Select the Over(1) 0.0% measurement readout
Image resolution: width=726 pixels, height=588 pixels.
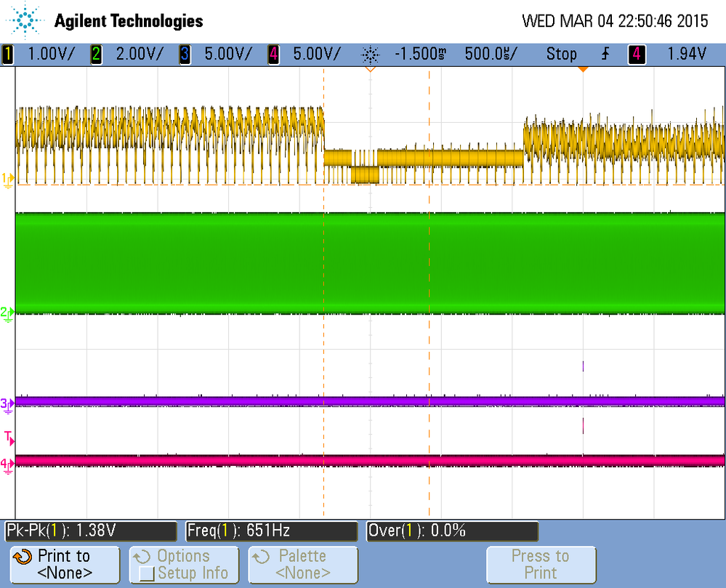452,531
